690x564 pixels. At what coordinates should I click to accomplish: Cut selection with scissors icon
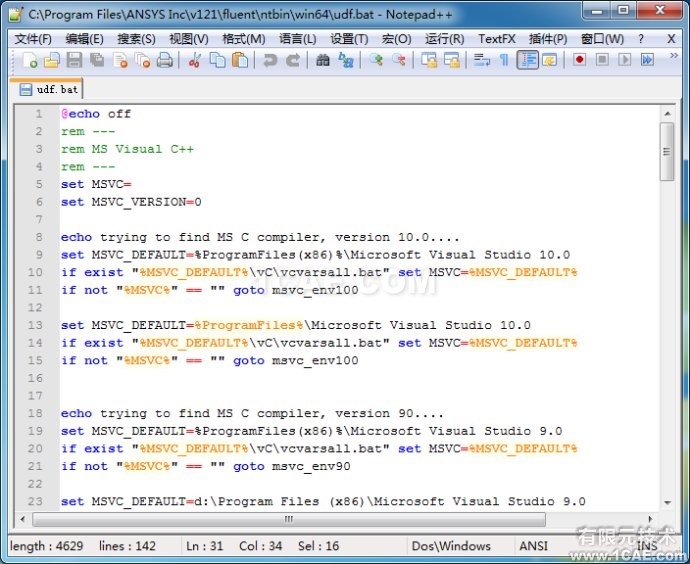(195, 60)
